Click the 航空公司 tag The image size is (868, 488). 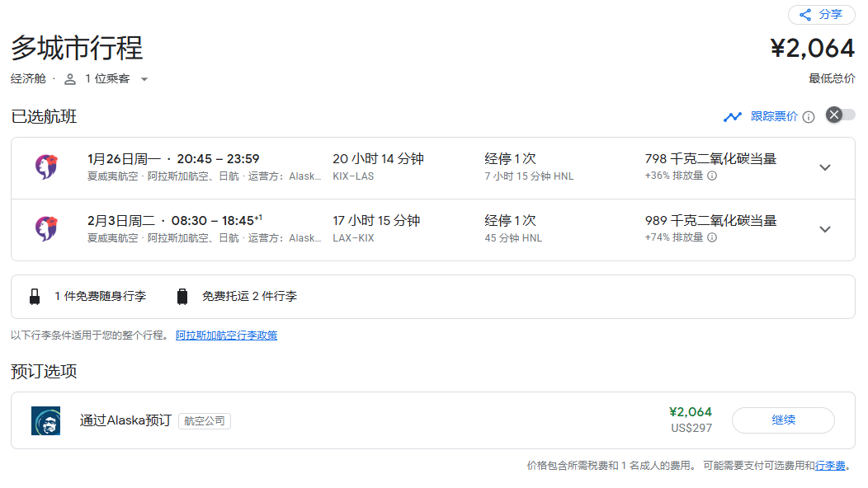point(205,421)
